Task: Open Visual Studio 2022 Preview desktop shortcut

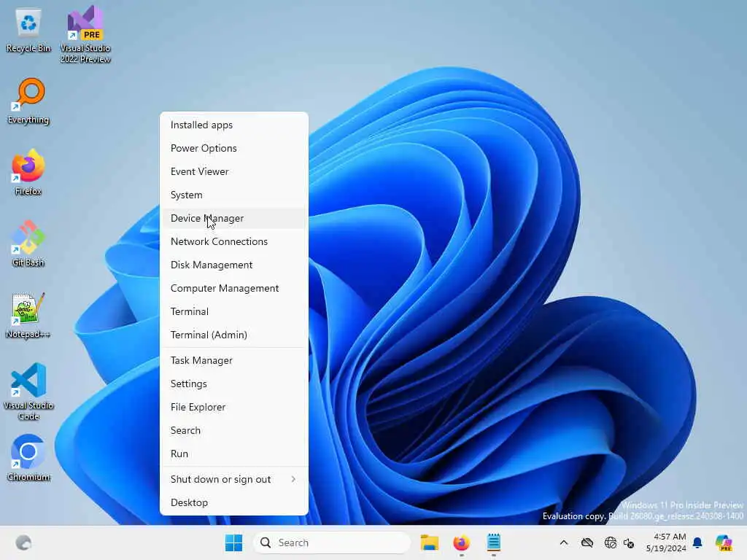Action: 85,34
